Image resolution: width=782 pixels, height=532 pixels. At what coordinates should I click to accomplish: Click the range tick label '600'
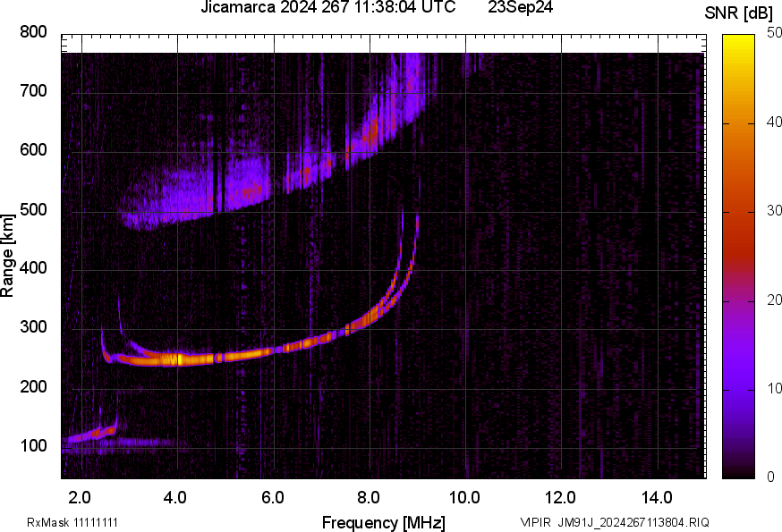tap(33, 150)
